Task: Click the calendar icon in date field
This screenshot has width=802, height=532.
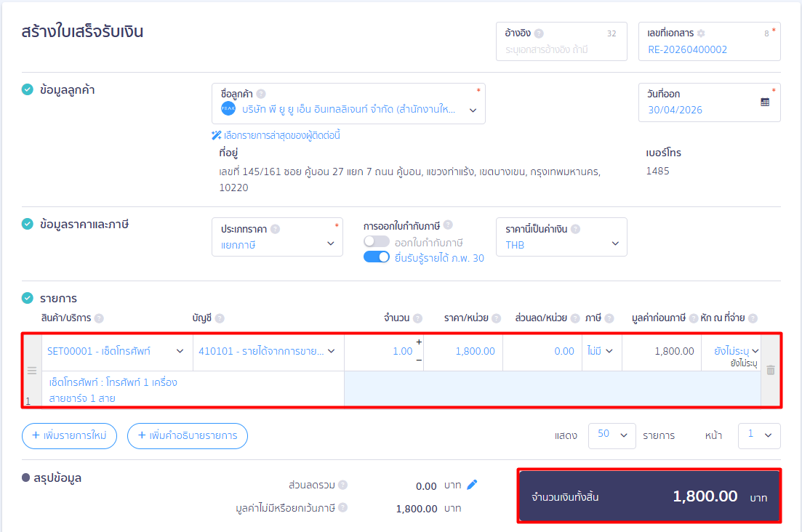Action: (x=765, y=102)
